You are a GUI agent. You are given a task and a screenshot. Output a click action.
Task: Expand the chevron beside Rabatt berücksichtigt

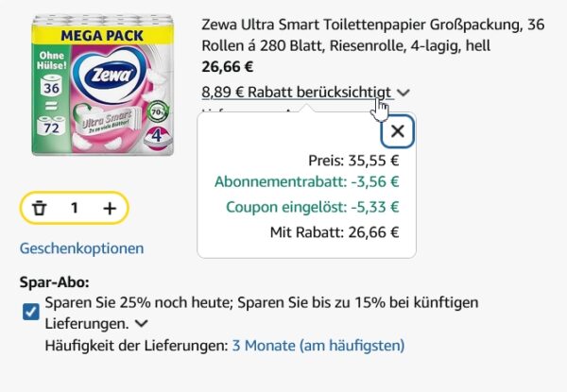point(404,93)
